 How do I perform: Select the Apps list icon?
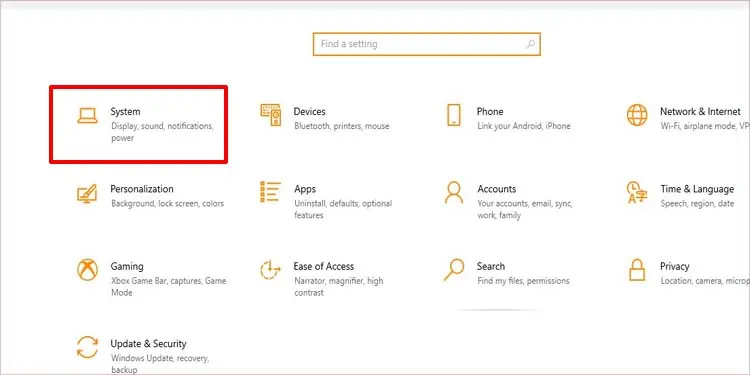270,192
